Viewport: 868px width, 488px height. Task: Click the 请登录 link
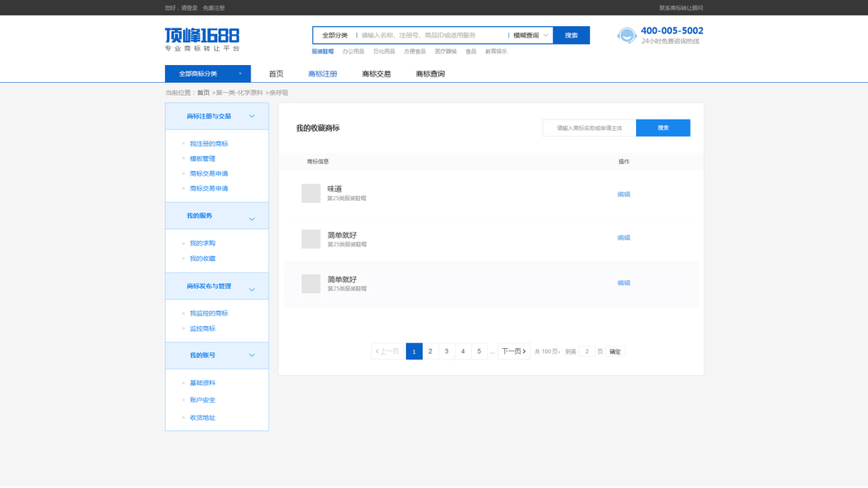pos(190,8)
